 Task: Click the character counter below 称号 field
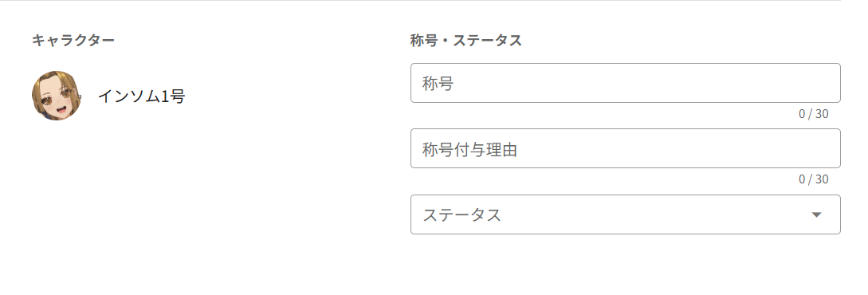tap(813, 114)
